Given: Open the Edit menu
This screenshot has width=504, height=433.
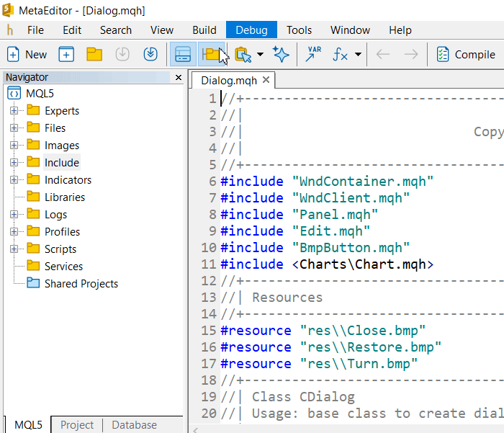Looking at the screenshot, I should [x=72, y=30].
